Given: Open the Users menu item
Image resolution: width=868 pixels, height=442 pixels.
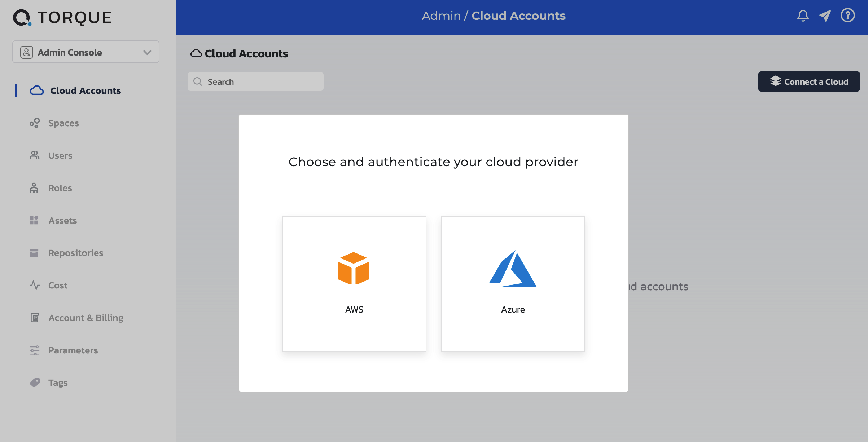Looking at the screenshot, I should coord(60,155).
